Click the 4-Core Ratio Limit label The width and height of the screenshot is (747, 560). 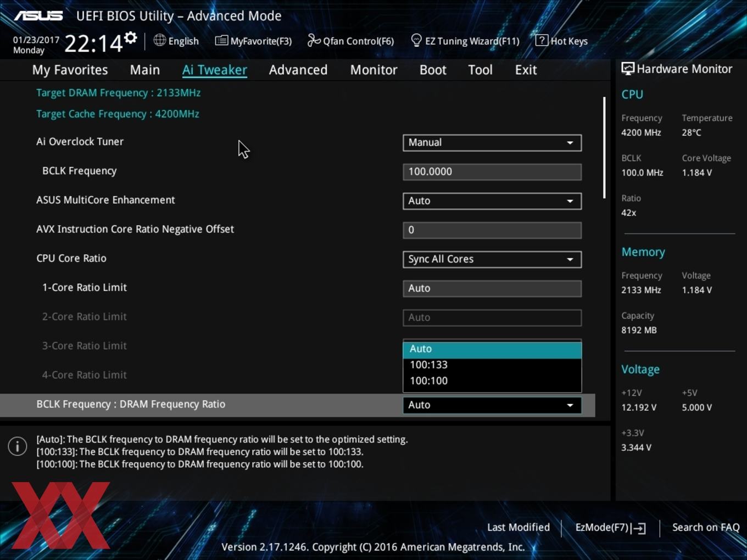click(85, 375)
